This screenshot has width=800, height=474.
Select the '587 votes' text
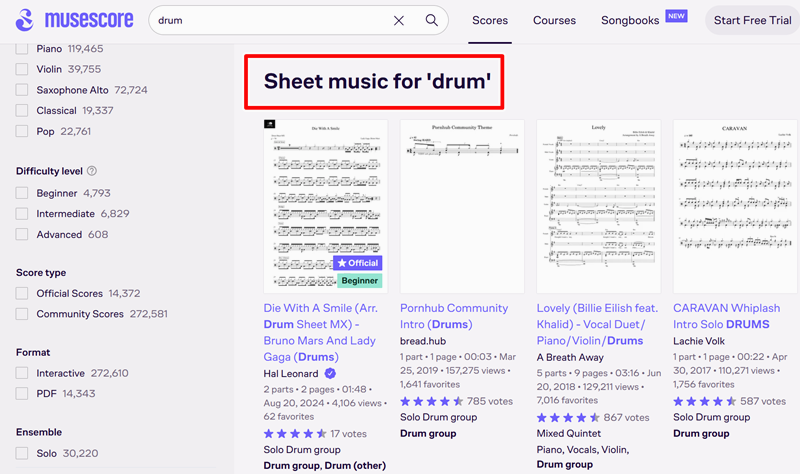763,402
